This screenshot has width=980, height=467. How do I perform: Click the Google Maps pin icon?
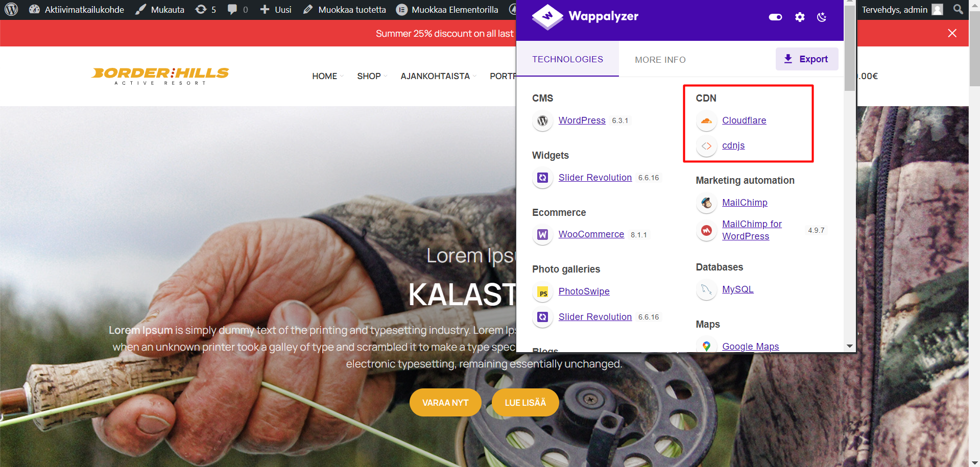[x=706, y=346]
